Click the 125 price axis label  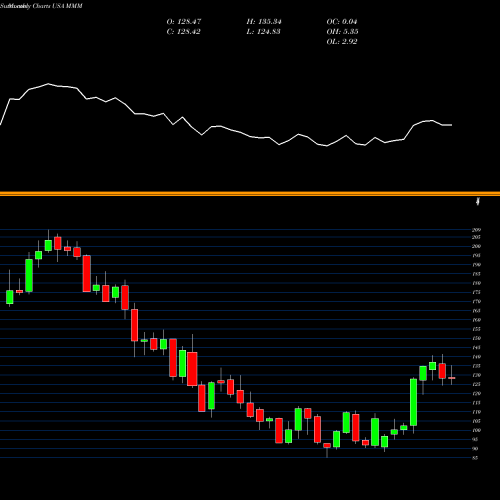click(476, 384)
